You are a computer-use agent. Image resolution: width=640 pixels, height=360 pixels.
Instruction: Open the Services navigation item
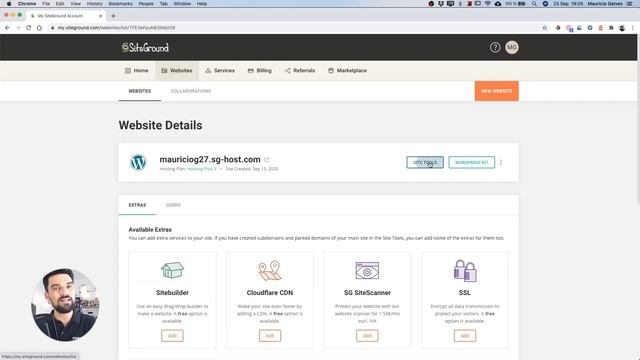click(220, 71)
